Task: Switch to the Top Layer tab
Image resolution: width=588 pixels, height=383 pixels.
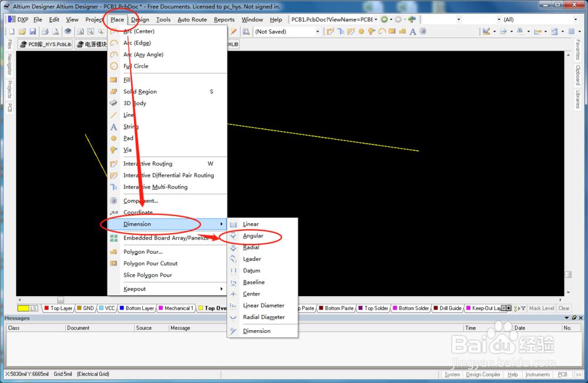Action: (x=58, y=308)
